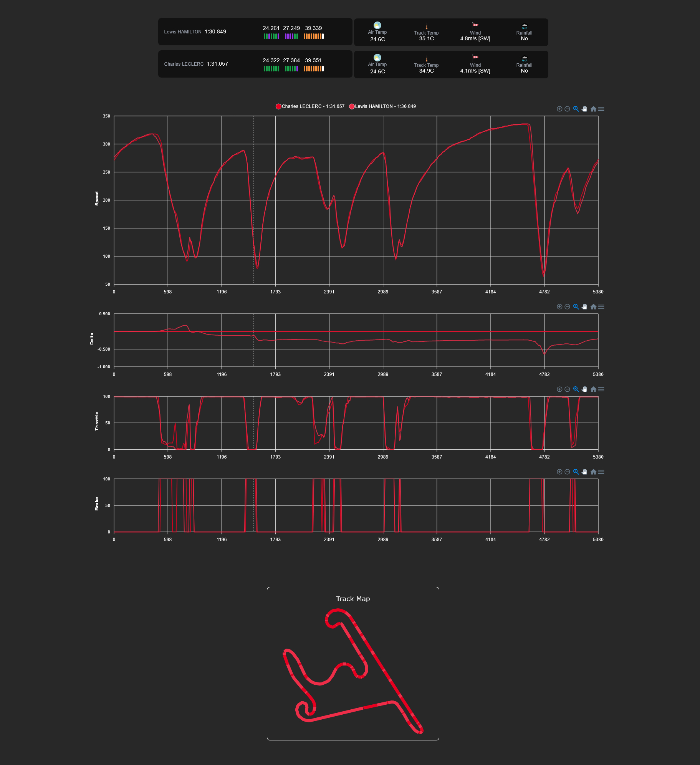Reset zoom with home icon on Brake chart
This screenshot has height=765, width=700.
[593, 472]
